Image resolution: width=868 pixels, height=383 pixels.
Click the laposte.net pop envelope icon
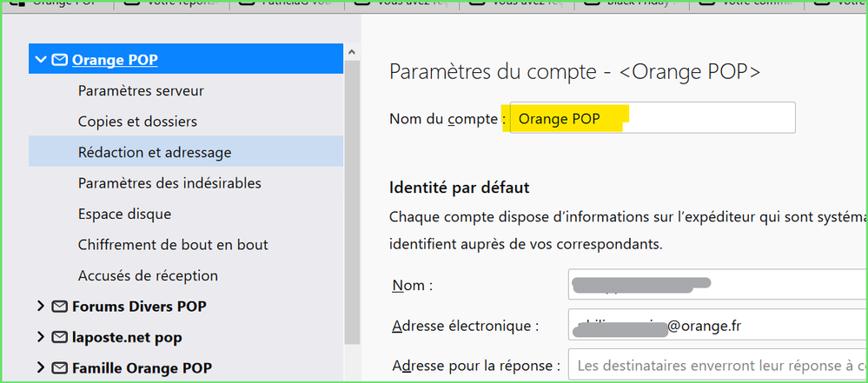point(60,337)
